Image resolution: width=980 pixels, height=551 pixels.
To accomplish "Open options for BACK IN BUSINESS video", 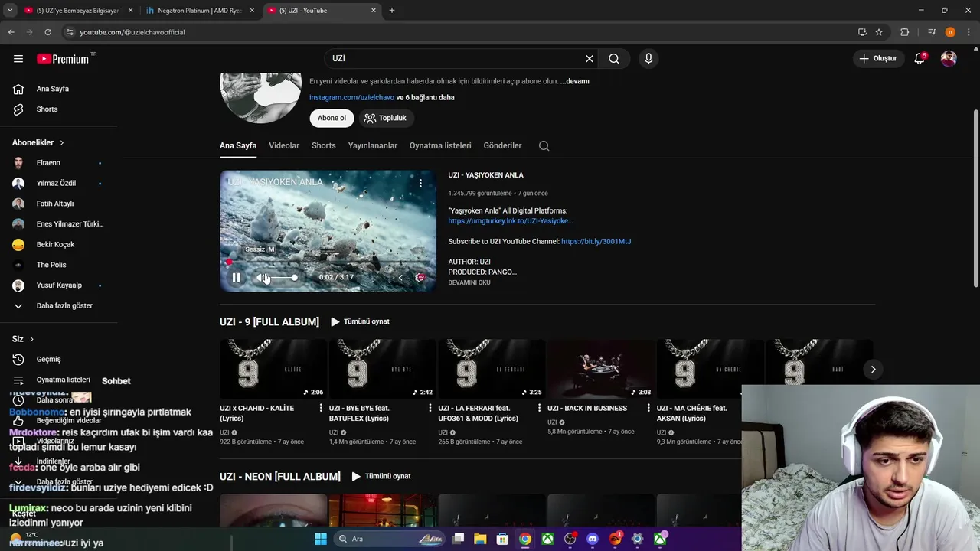I will point(648,408).
